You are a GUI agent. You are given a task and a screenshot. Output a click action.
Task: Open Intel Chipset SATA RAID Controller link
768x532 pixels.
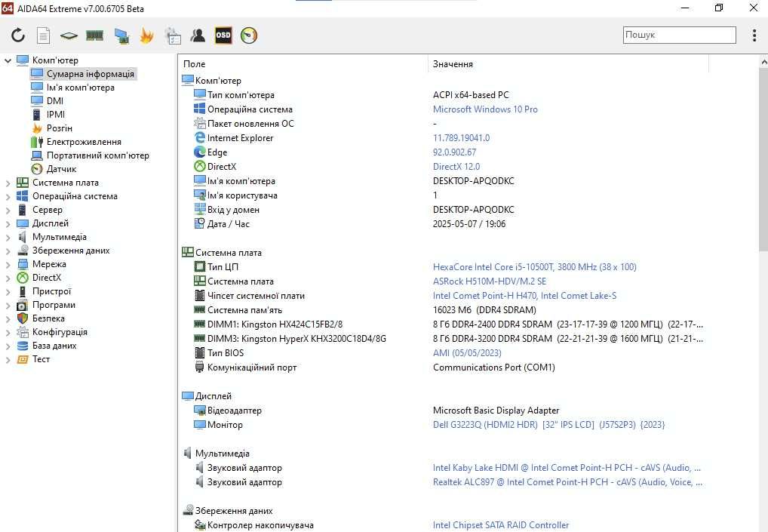(x=501, y=525)
